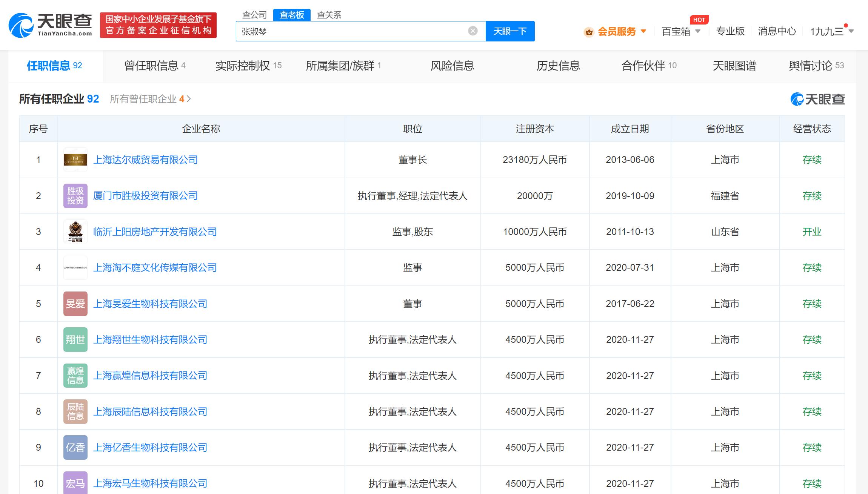Clear the search box with X icon
The width and height of the screenshot is (868, 494).
(x=472, y=31)
